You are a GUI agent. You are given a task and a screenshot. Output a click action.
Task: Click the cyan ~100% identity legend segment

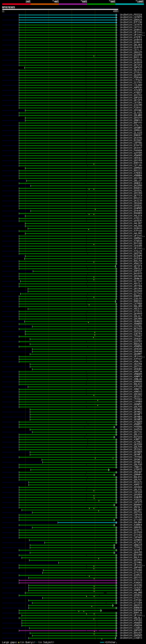tap(130, 4)
